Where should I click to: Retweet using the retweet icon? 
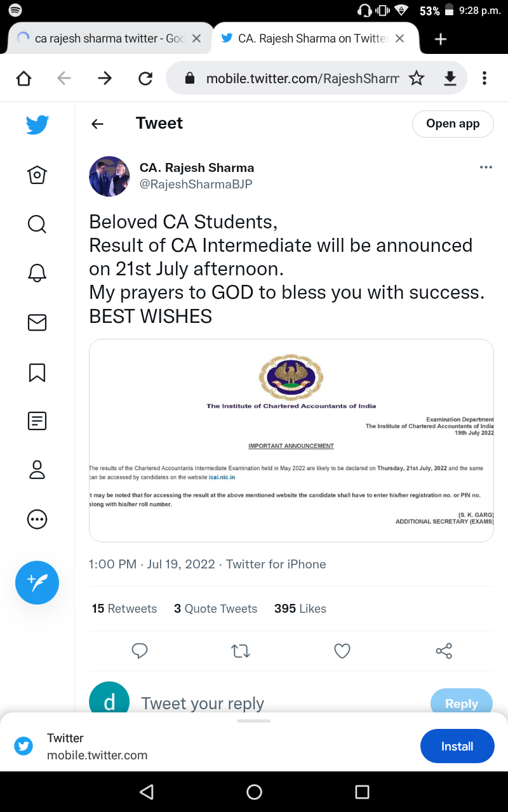[241, 651]
